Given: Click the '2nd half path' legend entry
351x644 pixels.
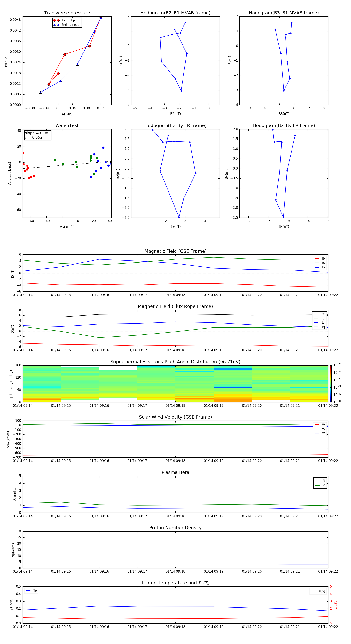Looking at the screenshot, I should [67, 25].
